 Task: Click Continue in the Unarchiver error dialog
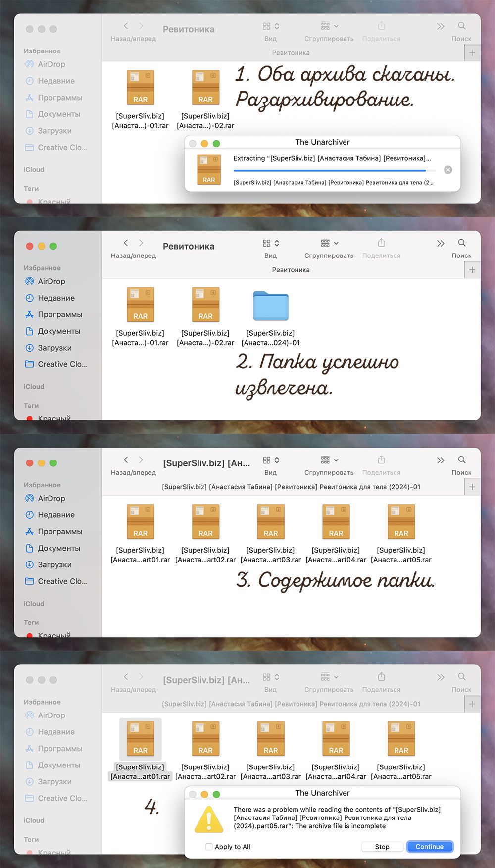429,847
